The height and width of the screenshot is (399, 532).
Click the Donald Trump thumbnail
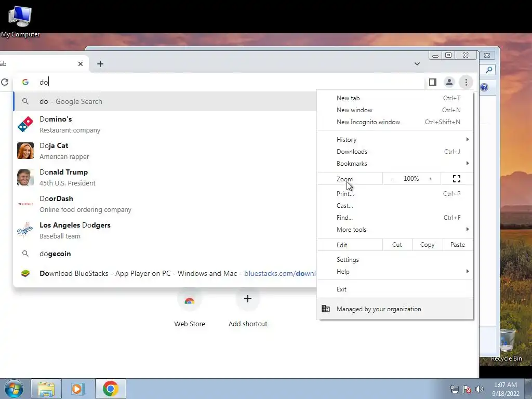click(25, 177)
